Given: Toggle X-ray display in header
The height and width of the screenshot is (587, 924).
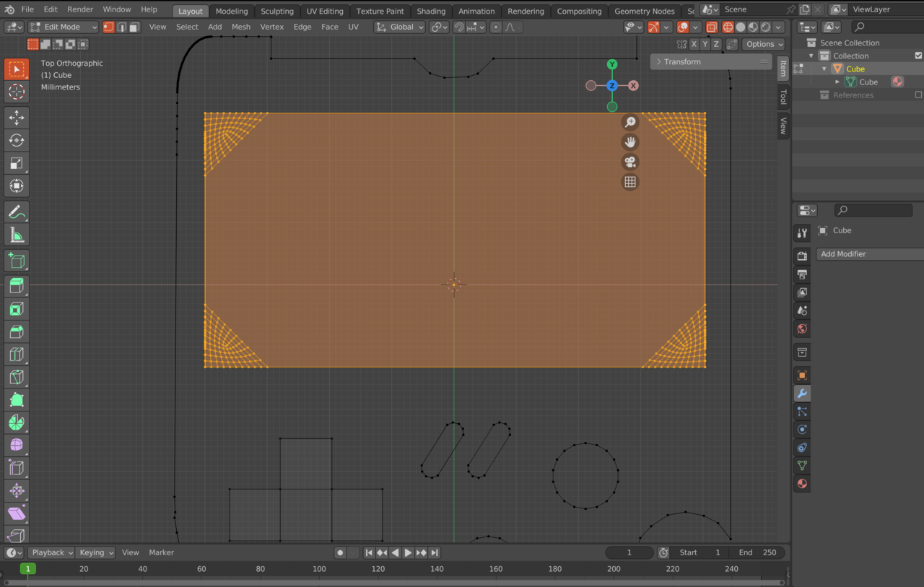Looking at the screenshot, I should pyautogui.click(x=712, y=27).
